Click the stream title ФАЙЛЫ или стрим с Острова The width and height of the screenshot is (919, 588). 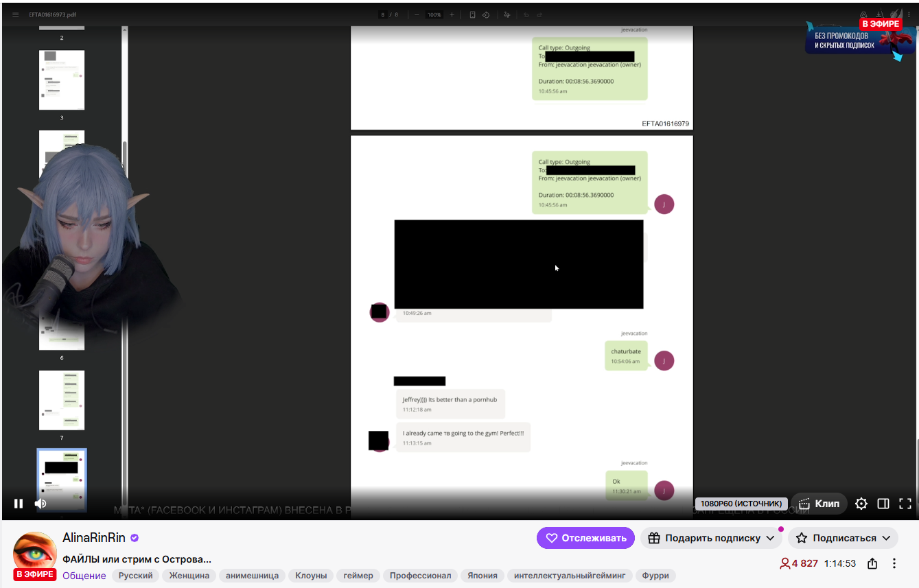pos(137,559)
